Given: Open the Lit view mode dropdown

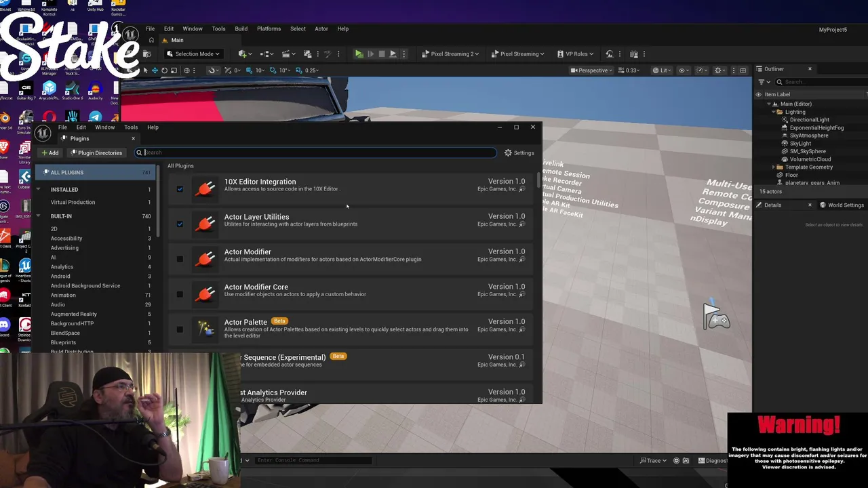Looking at the screenshot, I should coord(661,70).
